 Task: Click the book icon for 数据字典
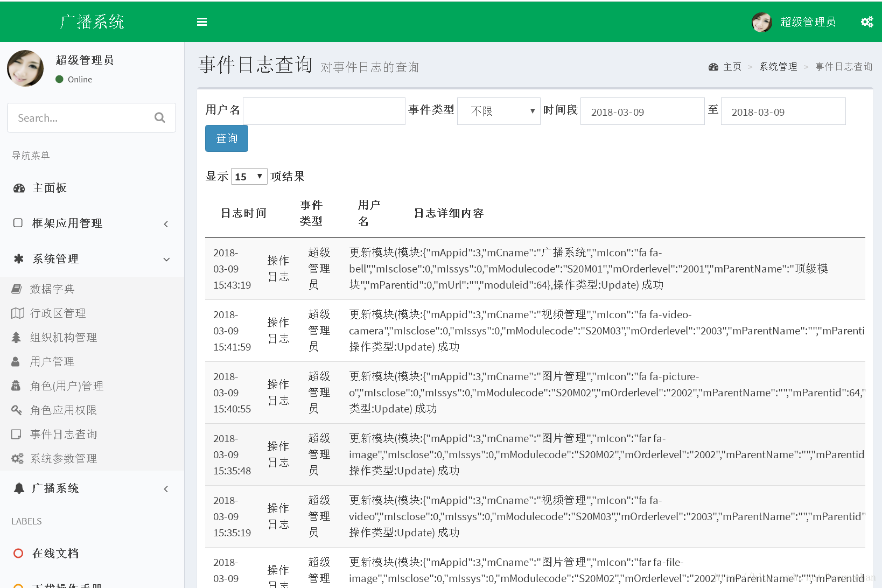pyautogui.click(x=17, y=289)
